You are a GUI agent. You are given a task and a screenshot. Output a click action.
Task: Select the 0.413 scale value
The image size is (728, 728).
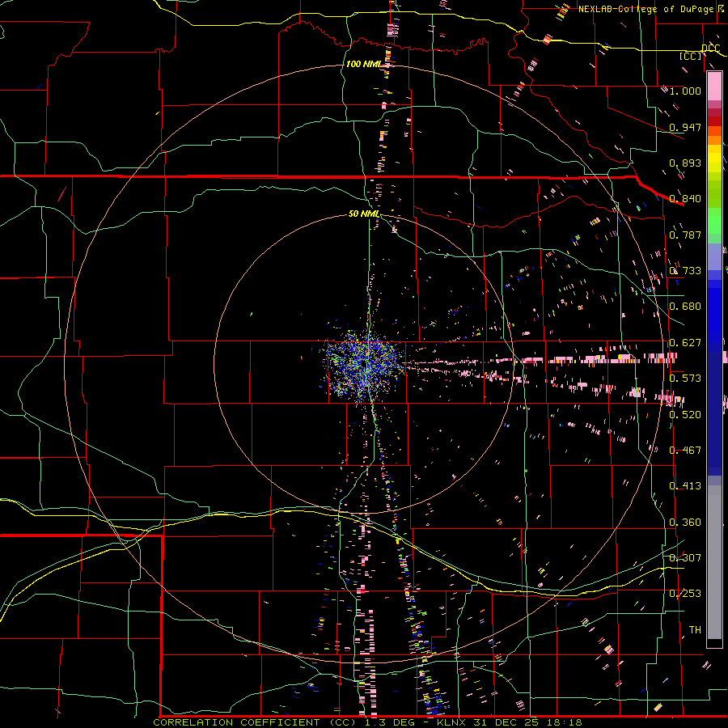tap(685, 486)
